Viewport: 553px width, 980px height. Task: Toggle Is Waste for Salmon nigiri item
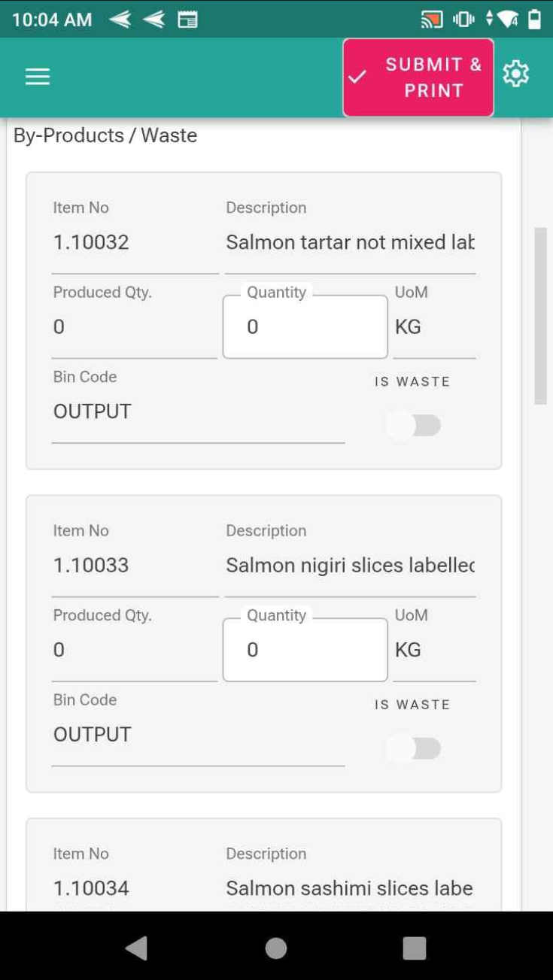click(x=412, y=748)
